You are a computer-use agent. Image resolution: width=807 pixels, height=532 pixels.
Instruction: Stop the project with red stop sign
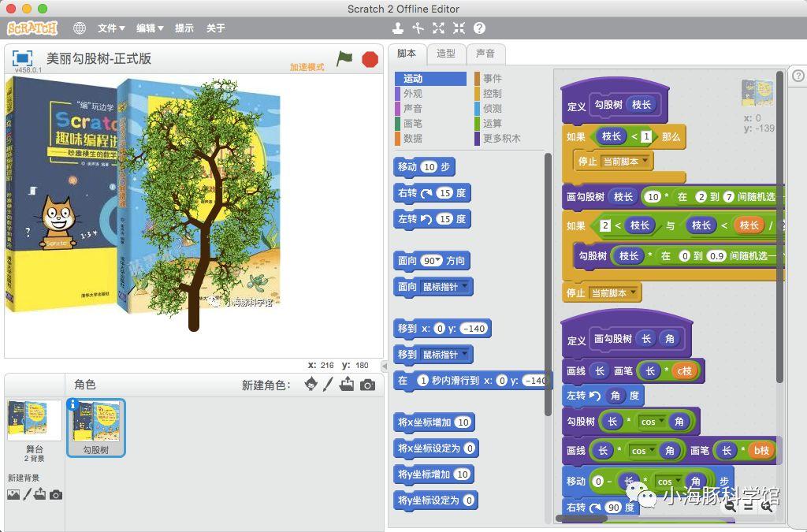(x=370, y=59)
